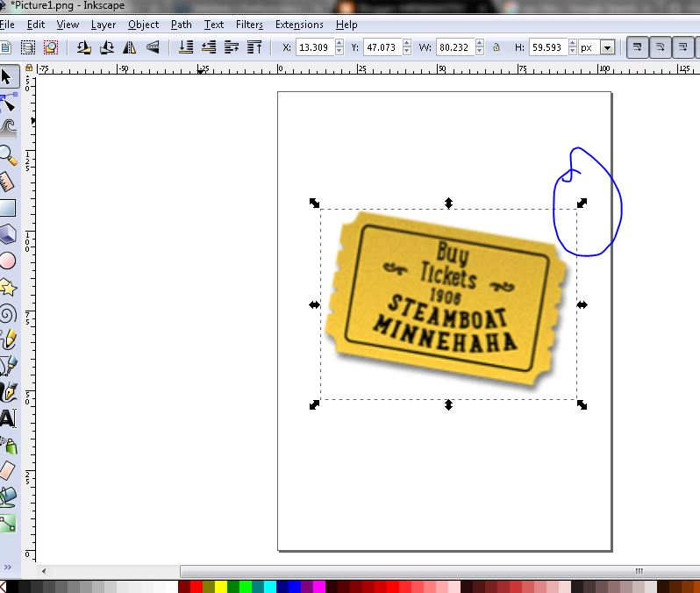
Task: Toggle third affect-scaling button after units
Action: tap(683, 47)
